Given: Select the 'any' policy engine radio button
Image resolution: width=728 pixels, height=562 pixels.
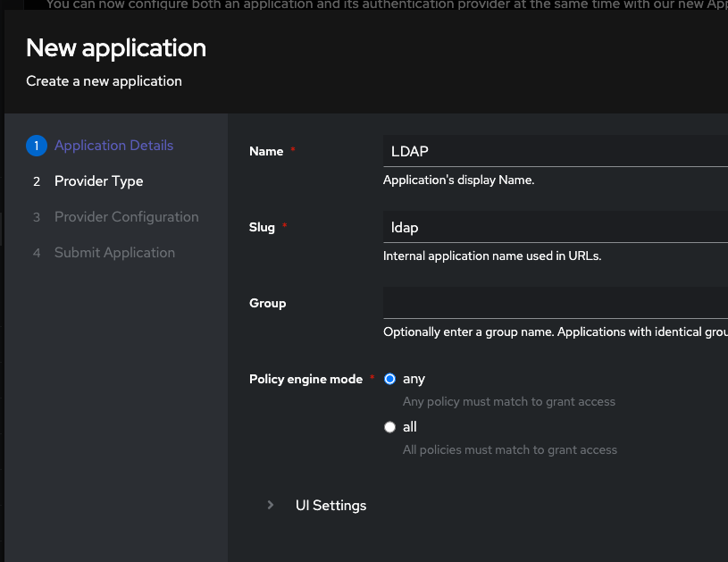Looking at the screenshot, I should 389,379.
